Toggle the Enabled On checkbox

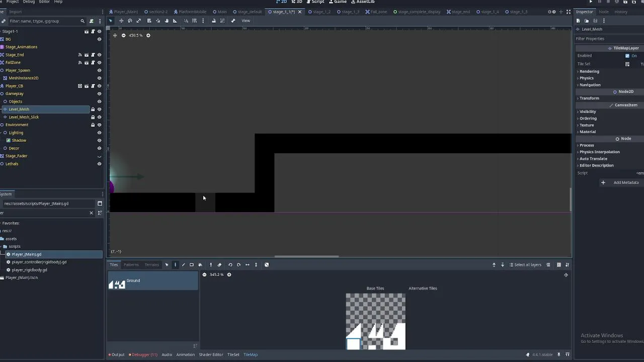pos(627,56)
